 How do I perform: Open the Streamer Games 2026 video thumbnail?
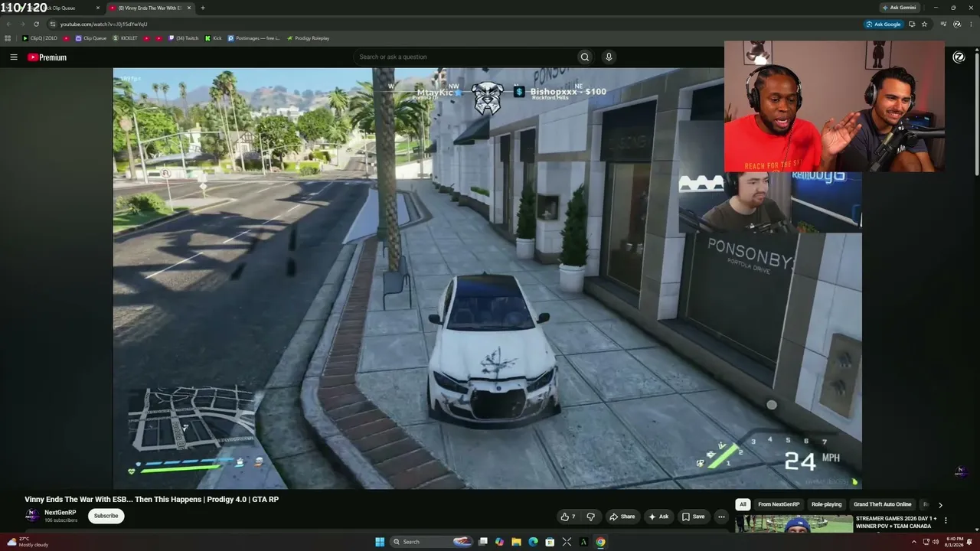[794, 523]
